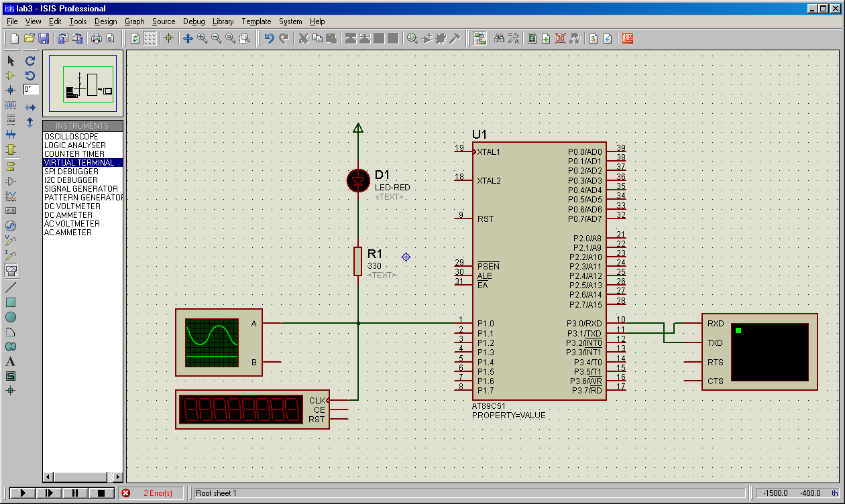The height and width of the screenshot is (504, 845).
Task: Open the property assignment tool
Action: click(x=514, y=39)
